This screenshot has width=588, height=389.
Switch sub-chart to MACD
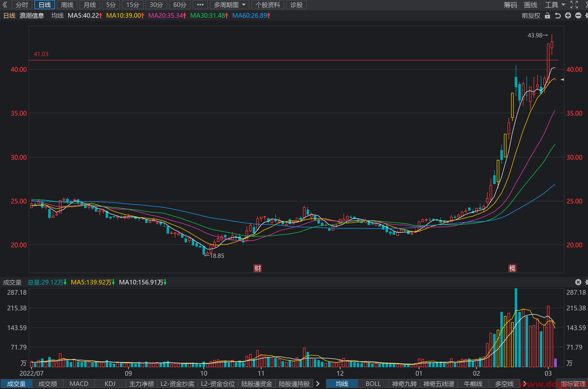(79, 384)
